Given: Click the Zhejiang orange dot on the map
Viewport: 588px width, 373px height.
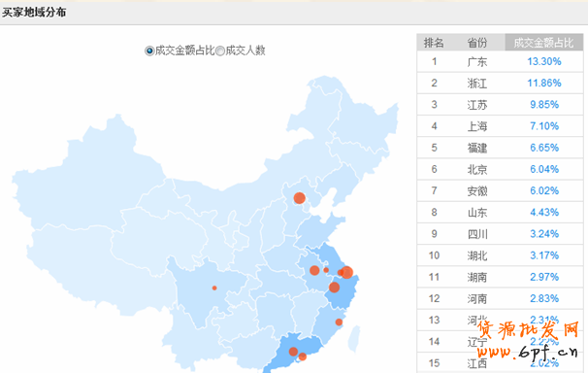Looking at the screenshot, I should [x=334, y=288].
